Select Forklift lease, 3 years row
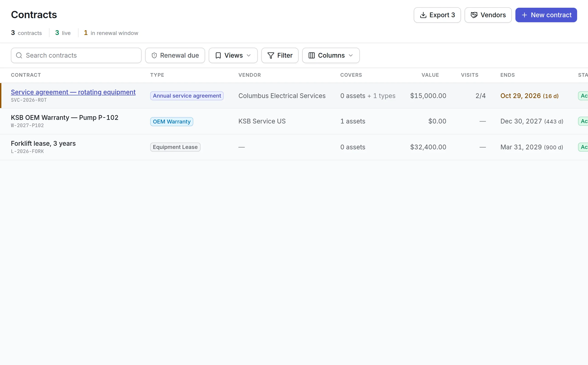Screen dimensions: 588x365 click(294, 147)
